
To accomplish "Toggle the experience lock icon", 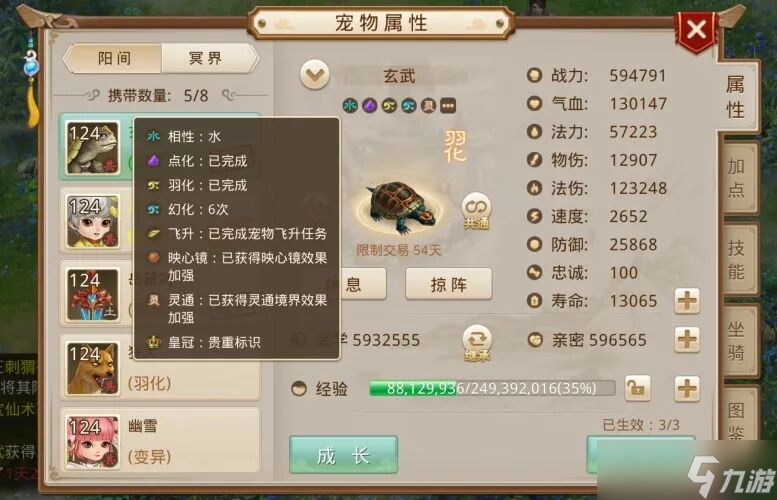I will (x=637, y=388).
